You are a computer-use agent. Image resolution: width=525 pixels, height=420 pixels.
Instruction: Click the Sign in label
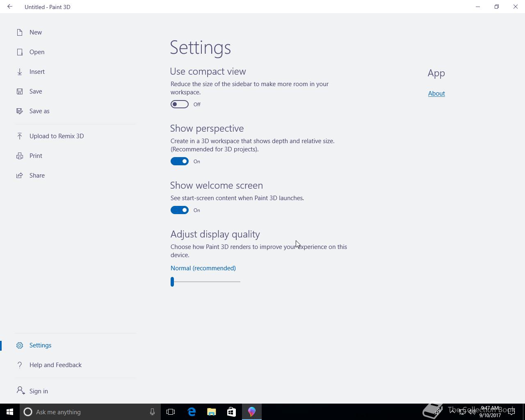click(39, 391)
